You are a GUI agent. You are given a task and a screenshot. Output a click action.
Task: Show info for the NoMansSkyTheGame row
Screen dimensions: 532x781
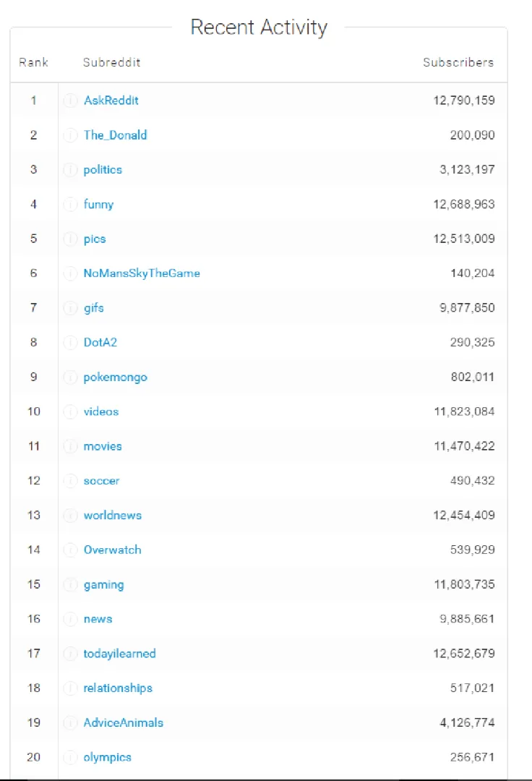(71, 273)
